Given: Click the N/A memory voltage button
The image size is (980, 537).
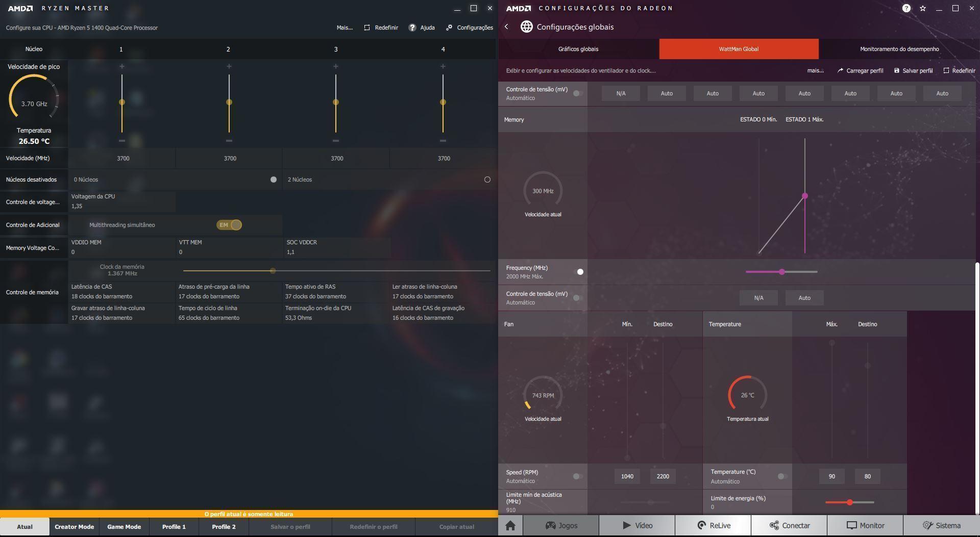Looking at the screenshot, I should pos(758,298).
